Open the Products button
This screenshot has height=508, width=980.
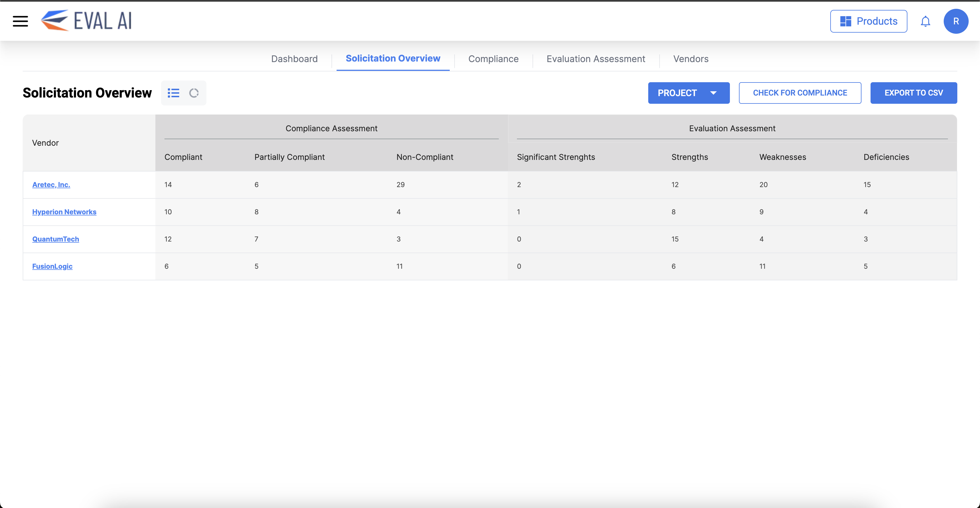click(868, 21)
